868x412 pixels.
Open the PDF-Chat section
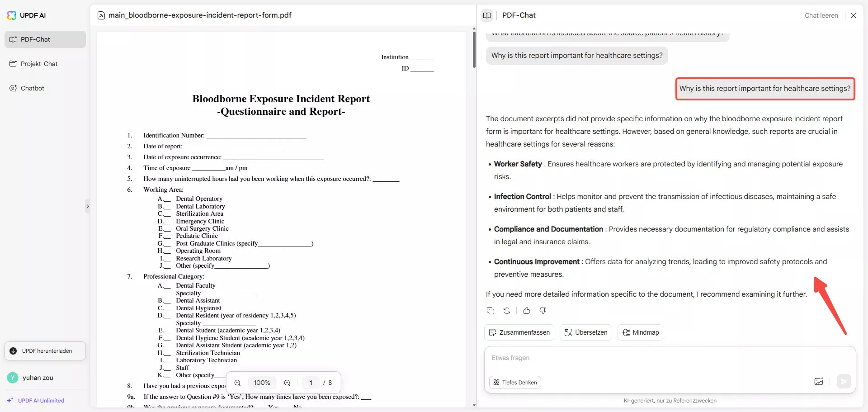(x=45, y=39)
